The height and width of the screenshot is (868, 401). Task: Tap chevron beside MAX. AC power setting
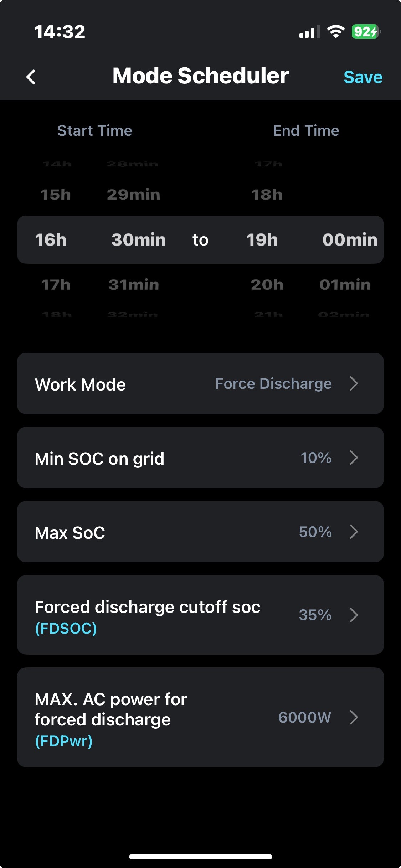click(x=354, y=718)
